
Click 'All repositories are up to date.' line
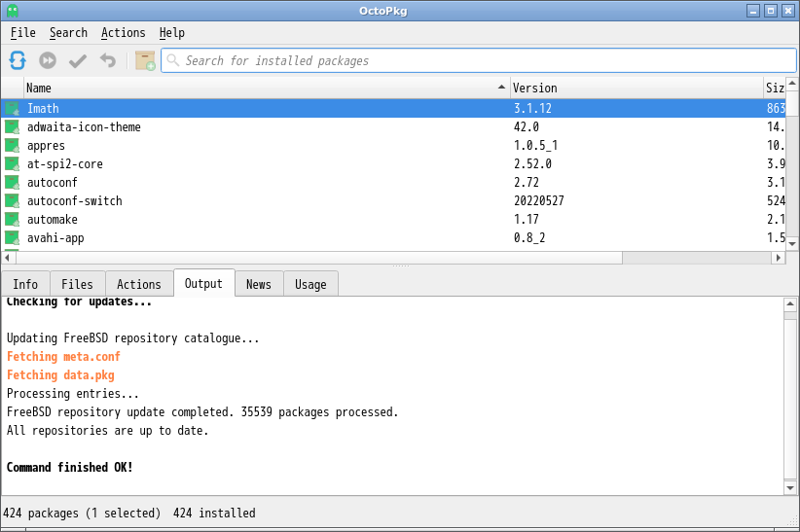108,431
